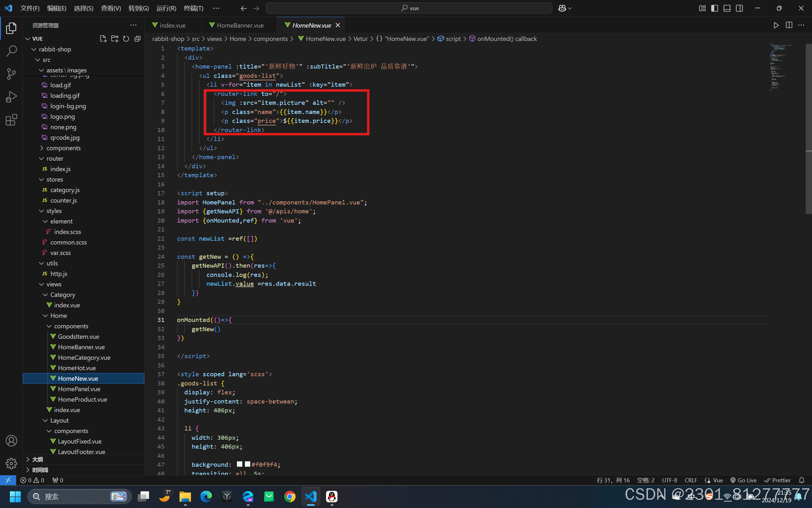Click Prettier status bar item
Viewport: 812px width, 508px height.
coord(777,480)
